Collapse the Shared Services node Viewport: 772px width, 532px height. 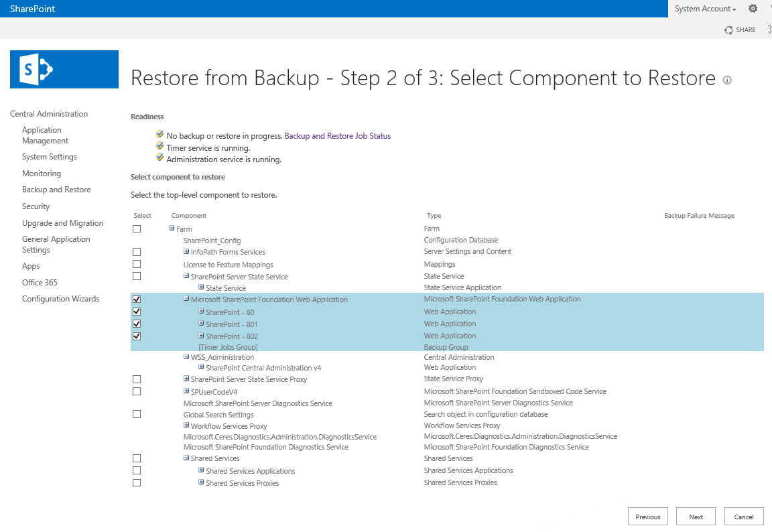pos(186,458)
